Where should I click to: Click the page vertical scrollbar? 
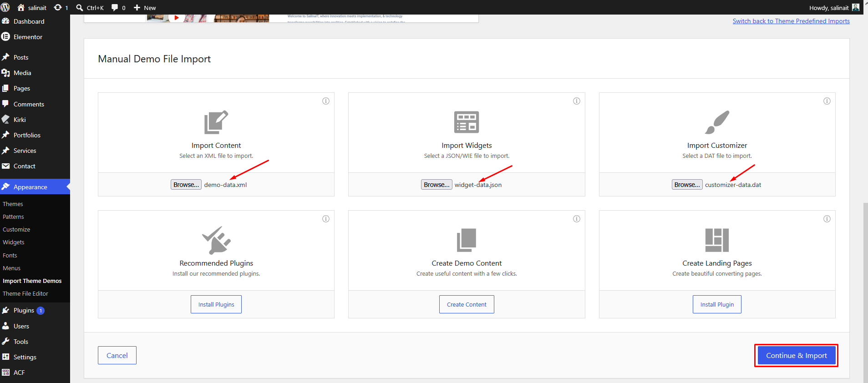click(x=865, y=291)
